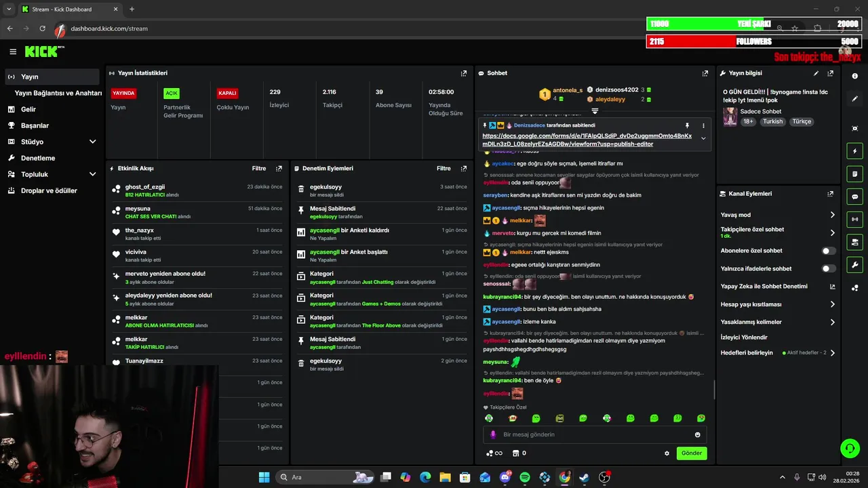Click the wrench icon in right sidebar
The height and width of the screenshot is (488, 868).
click(855, 264)
